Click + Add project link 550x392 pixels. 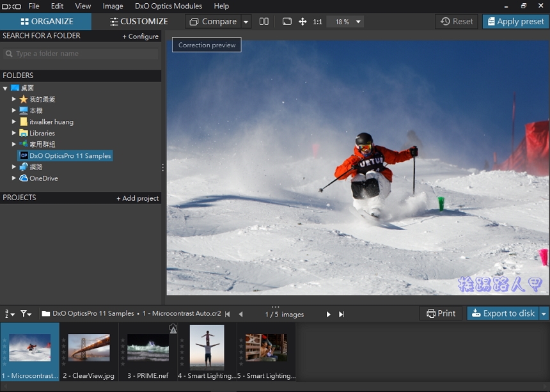pyautogui.click(x=137, y=198)
